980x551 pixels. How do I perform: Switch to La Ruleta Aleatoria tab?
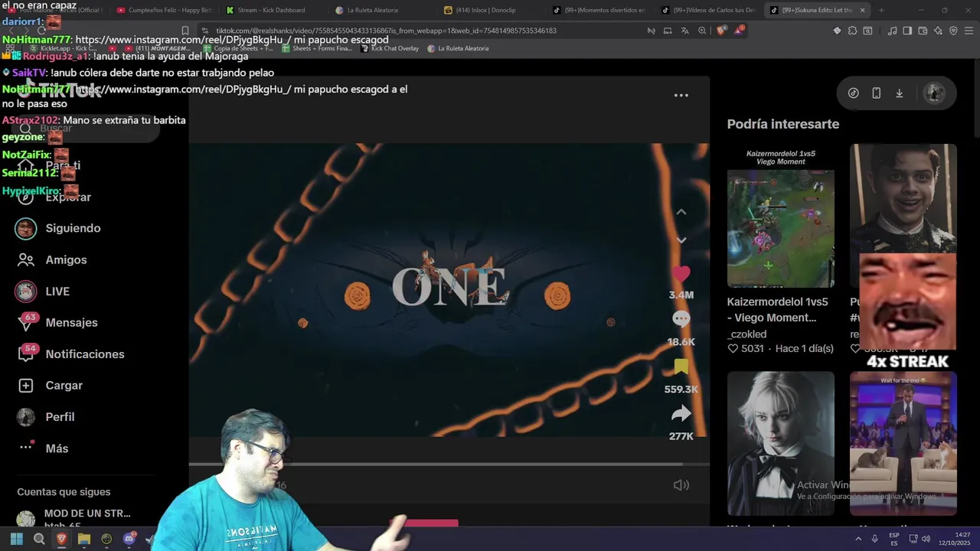(381, 10)
